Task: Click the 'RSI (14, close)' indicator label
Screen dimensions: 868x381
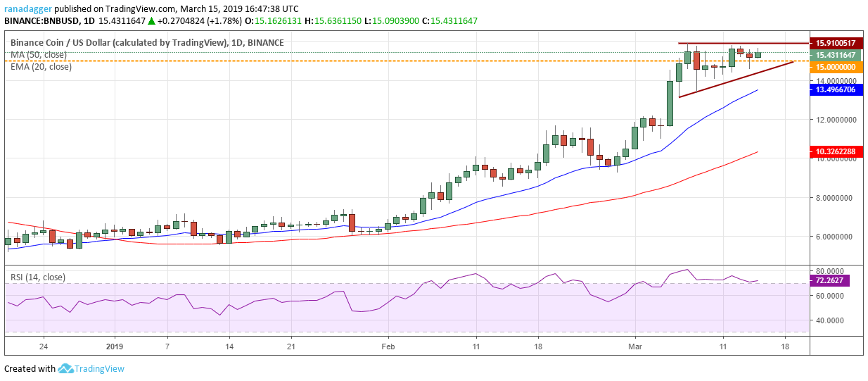Action: coord(38,277)
